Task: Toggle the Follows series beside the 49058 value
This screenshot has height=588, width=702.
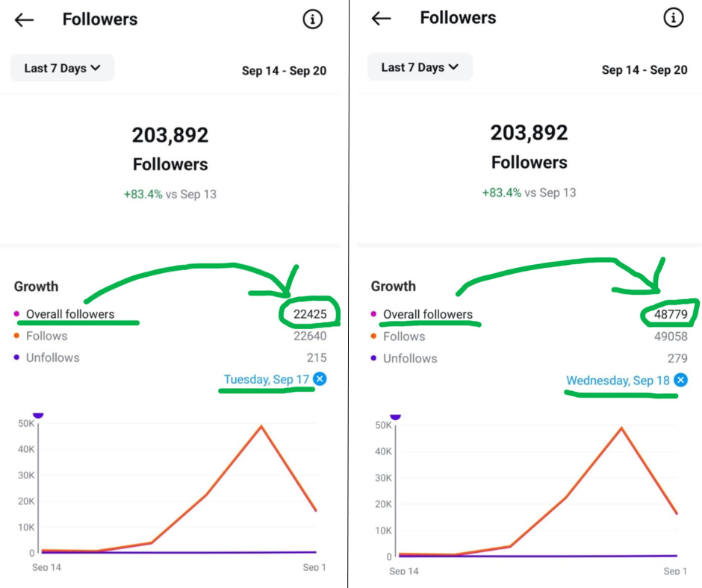Action: 403,337
